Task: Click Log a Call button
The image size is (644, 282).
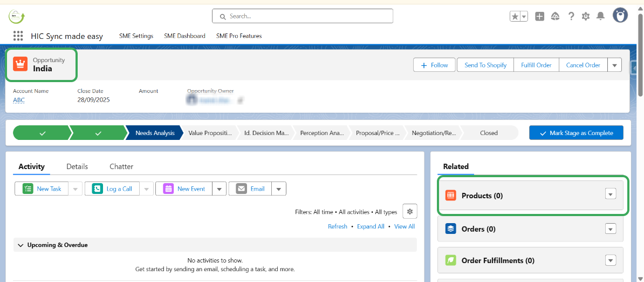Action: 112,189
